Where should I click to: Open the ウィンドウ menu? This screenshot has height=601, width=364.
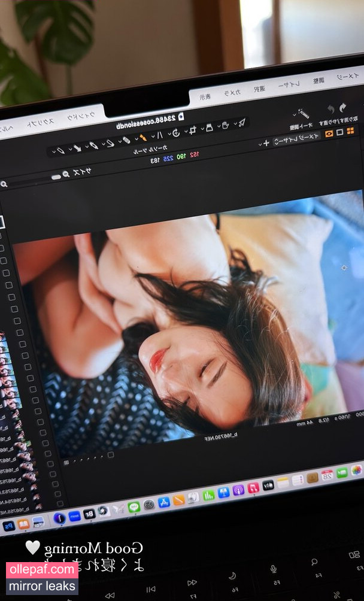point(81,117)
